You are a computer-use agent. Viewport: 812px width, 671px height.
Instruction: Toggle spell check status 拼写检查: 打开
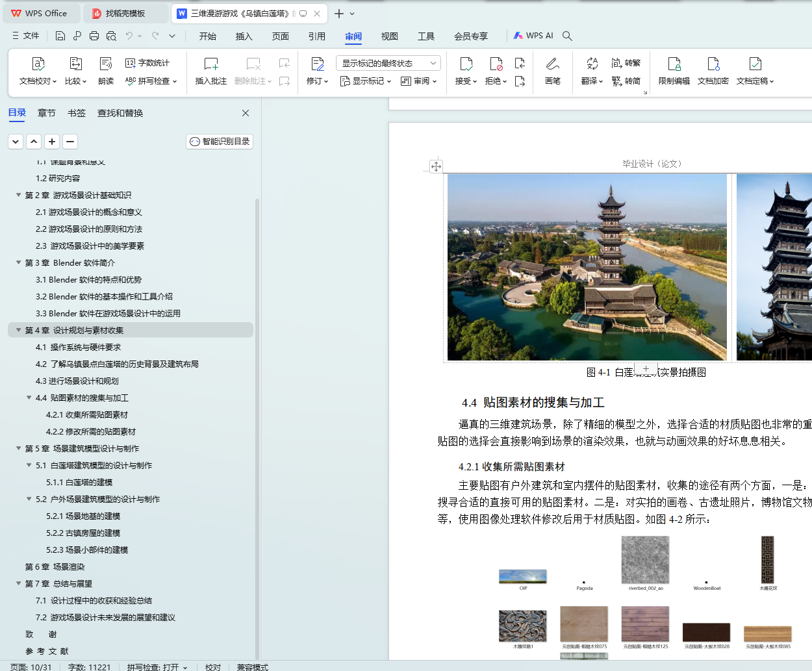pos(157,667)
